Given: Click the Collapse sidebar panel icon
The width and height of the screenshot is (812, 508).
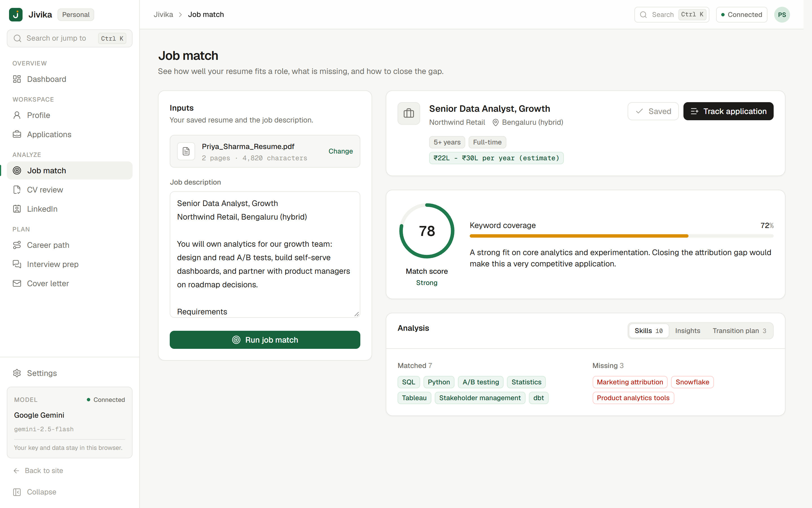Looking at the screenshot, I should (x=17, y=492).
